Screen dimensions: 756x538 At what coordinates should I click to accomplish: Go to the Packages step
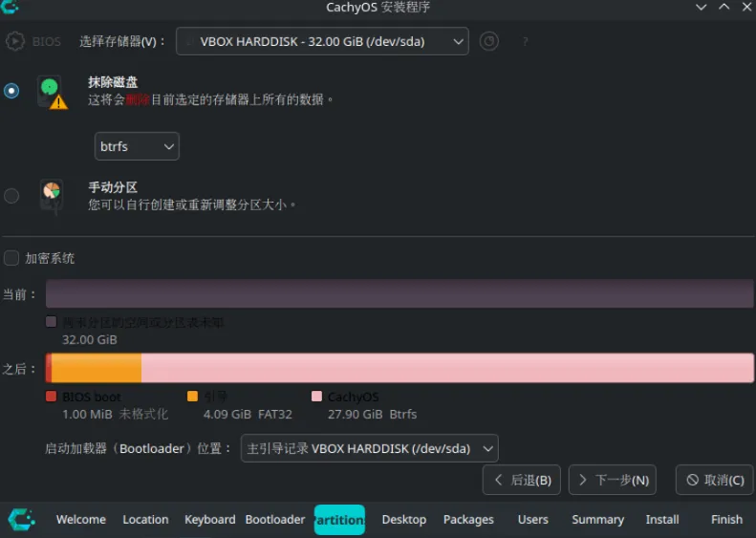468,520
